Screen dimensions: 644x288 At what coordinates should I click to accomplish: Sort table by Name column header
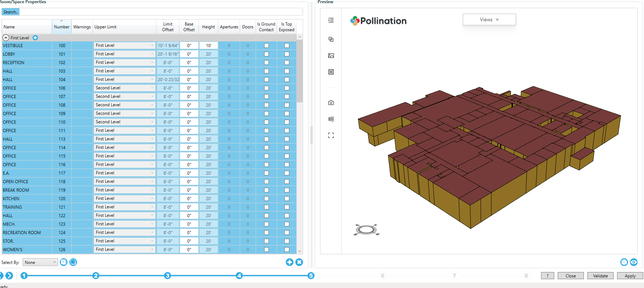tap(27, 27)
